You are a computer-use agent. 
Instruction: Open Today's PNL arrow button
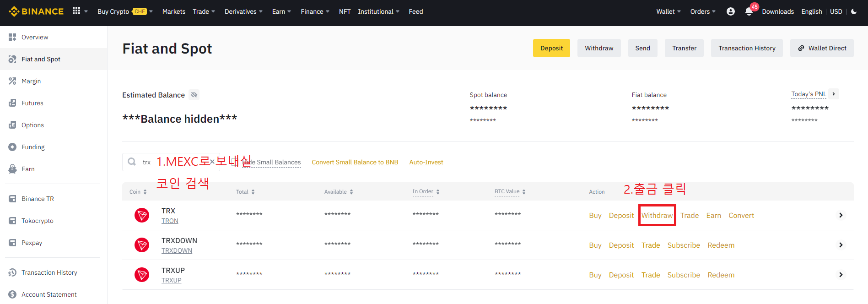(x=834, y=94)
